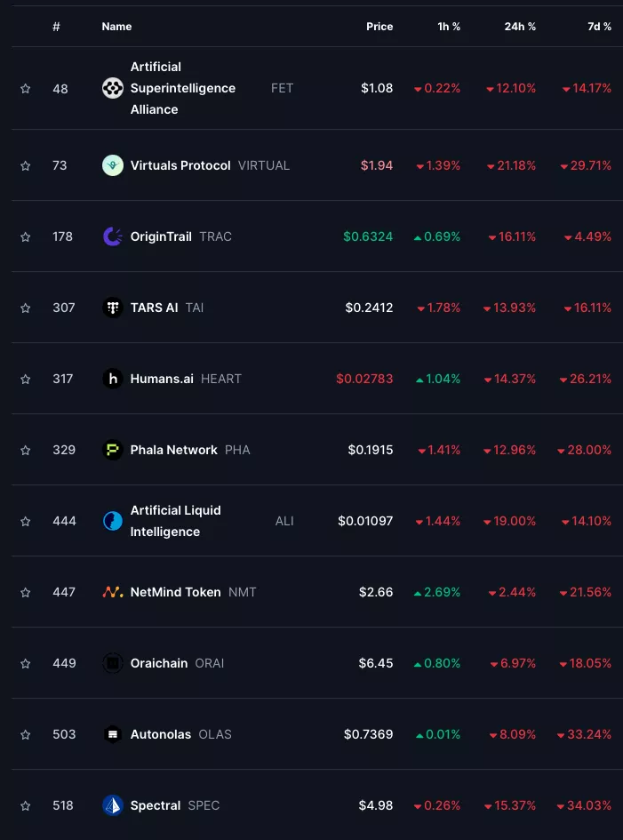Click the Artificial Superintelligence Alliance logo
The height and width of the screenshot is (840, 623).
[x=113, y=88]
